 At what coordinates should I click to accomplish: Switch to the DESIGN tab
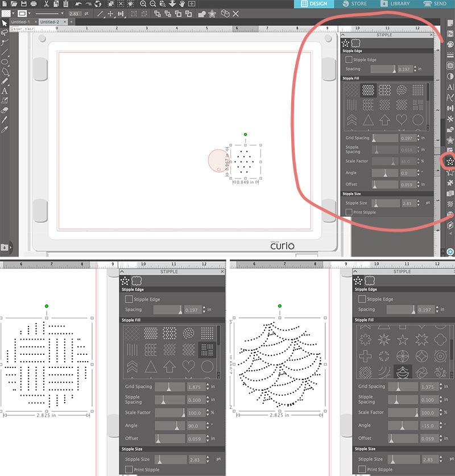(314, 3)
